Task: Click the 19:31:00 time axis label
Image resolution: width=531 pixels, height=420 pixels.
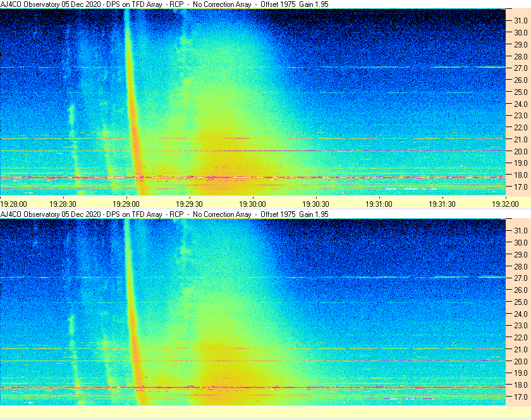Action: click(x=379, y=204)
